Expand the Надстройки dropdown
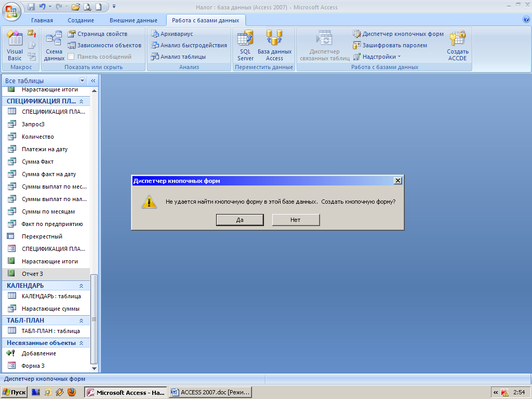The width and height of the screenshot is (532, 399). point(377,57)
